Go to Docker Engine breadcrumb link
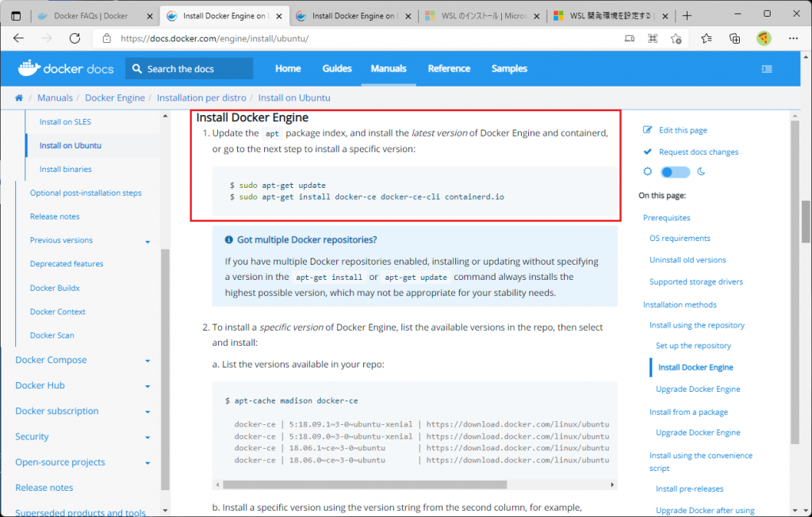The width and height of the screenshot is (812, 517). point(115,98)
